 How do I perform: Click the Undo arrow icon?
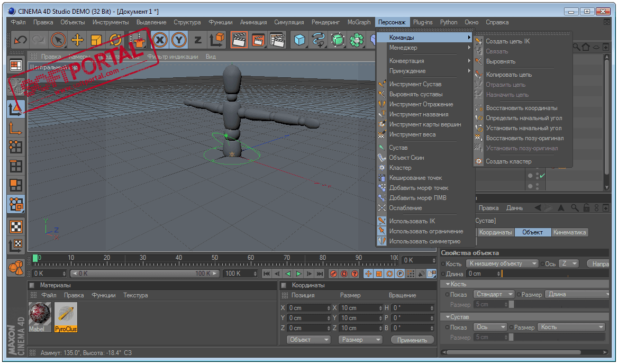pyautogui.click(x=20, y=40)
